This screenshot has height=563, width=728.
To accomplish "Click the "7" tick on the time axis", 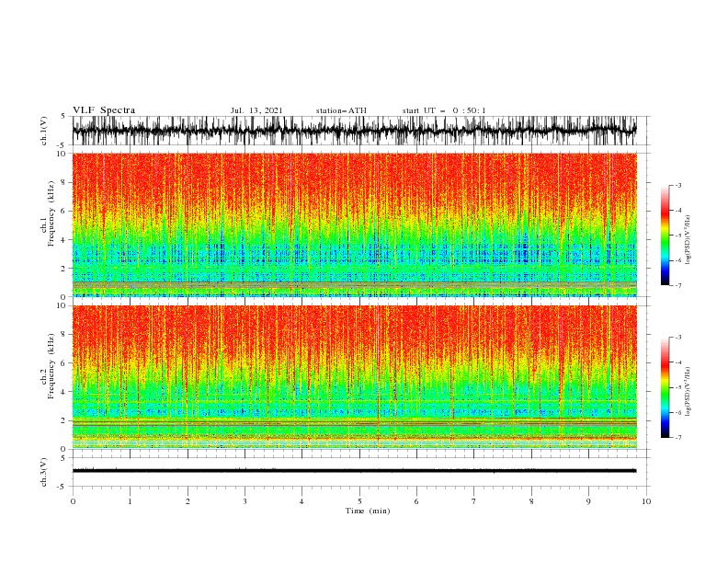I will [474, 501].
